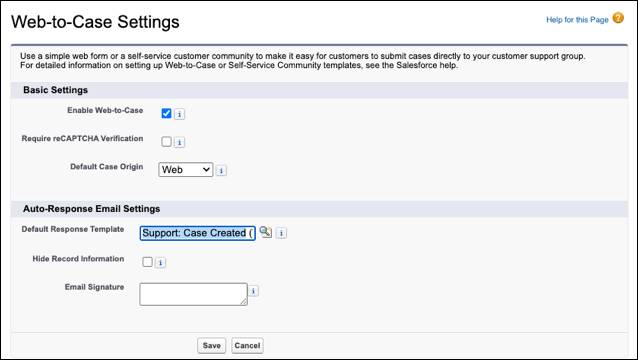Cancel the settings changes
The width and height of the screenshot is (638, 360).
[x=247, y=345]
